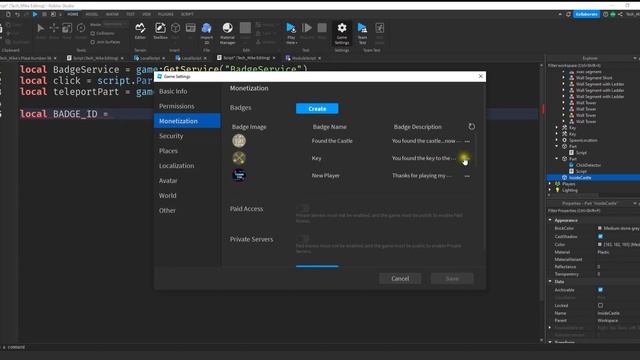
Task: Expand the Lighting node in Explorer
Action: pyautogui.click(x=551, y=190)
